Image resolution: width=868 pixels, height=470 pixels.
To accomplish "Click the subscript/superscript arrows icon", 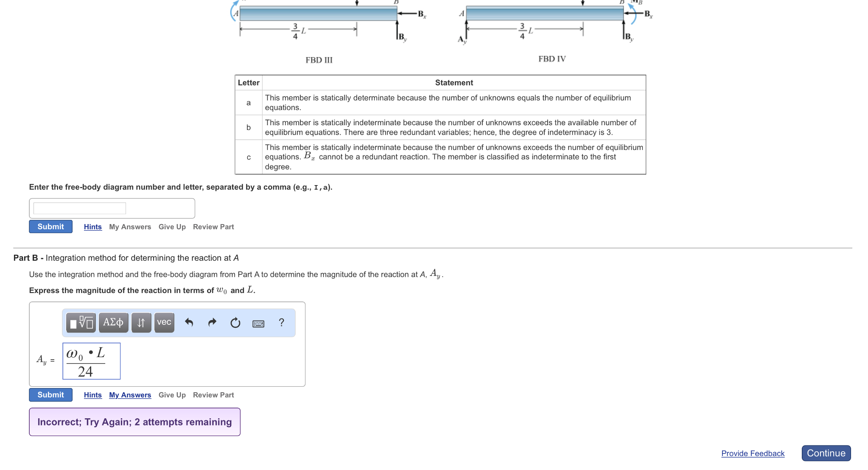I will point(140,323).
